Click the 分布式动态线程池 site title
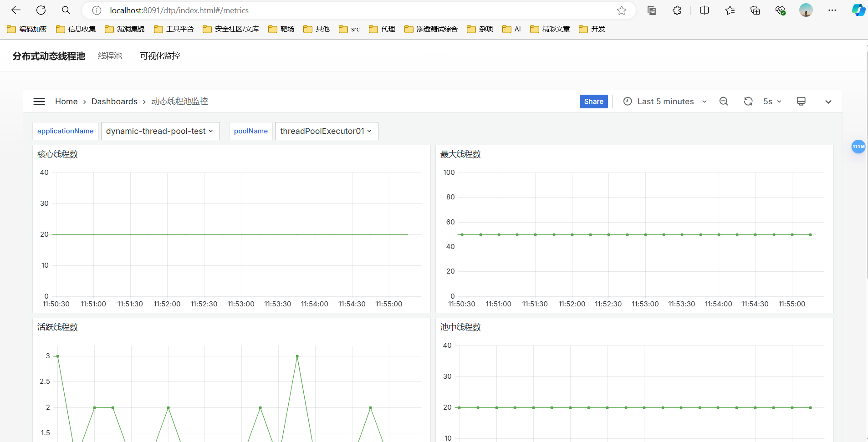Image resolution: width=868 pixels, height=442 pixels. coord(49,56)
